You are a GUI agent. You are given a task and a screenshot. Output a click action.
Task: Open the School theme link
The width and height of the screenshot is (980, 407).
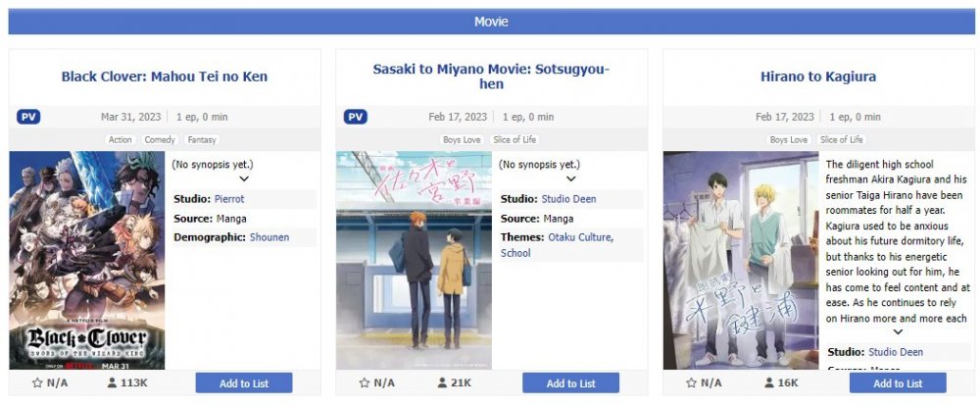point(515,253)
